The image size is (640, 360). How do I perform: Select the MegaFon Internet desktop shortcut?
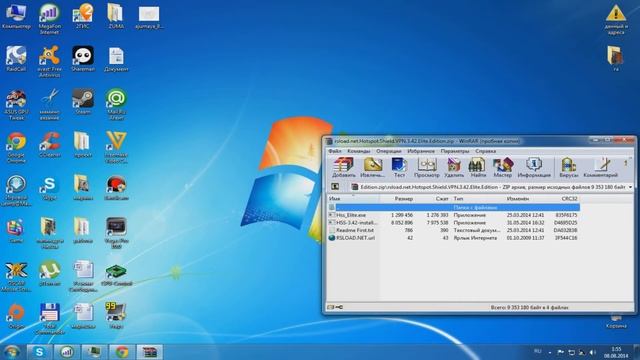tap(49, 19)
